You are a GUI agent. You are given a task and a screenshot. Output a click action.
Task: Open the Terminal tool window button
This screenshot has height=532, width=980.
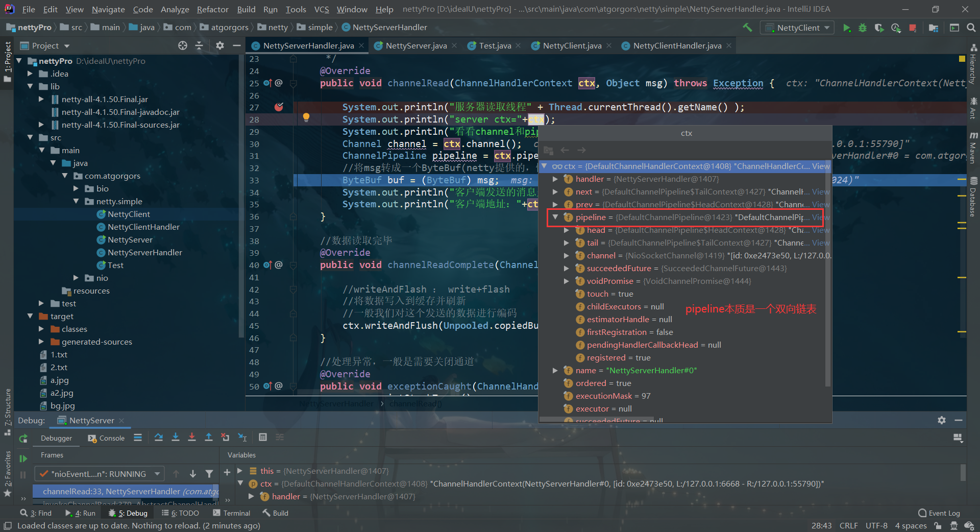coord(231,513)
